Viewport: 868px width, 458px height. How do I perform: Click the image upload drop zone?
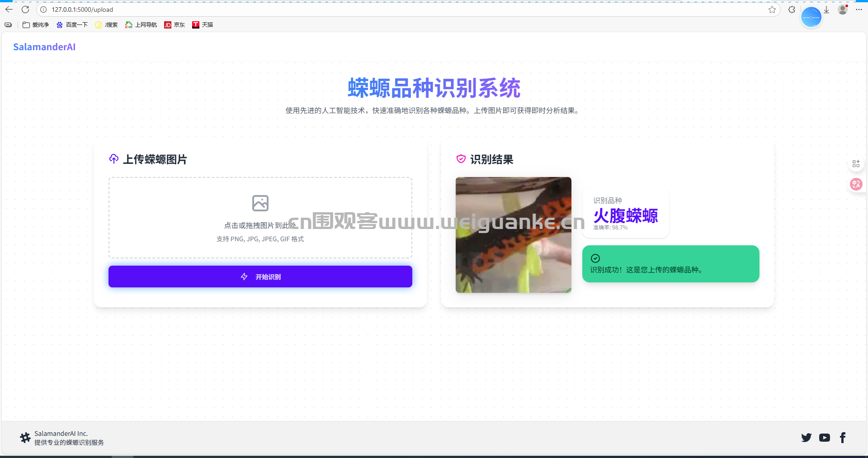(260, 218)
